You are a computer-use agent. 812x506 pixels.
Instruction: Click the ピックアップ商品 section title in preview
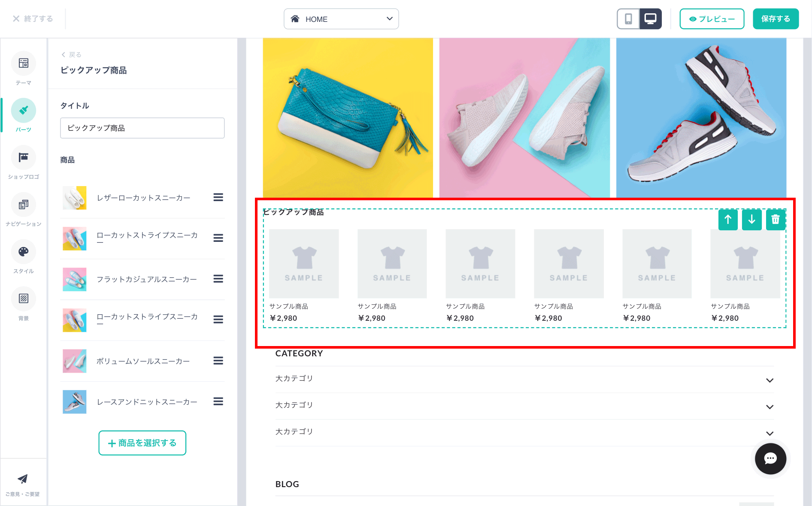[x=294, y=212]
